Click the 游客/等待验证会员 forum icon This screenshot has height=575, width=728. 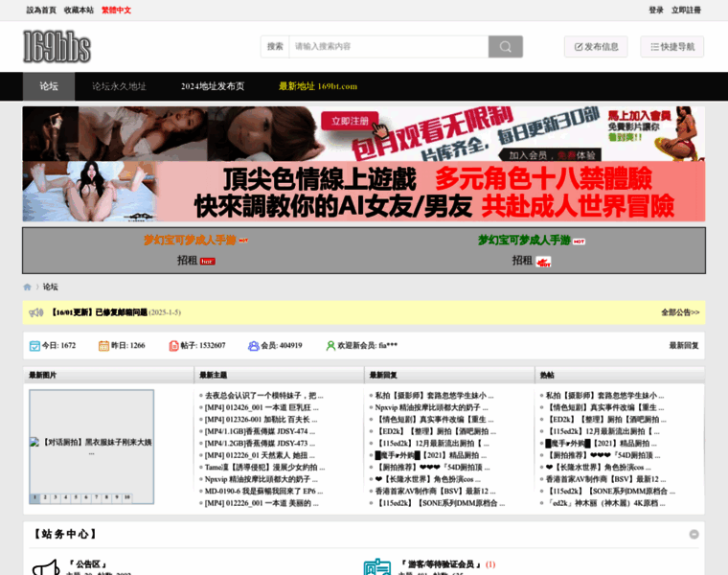pos(377,567)
